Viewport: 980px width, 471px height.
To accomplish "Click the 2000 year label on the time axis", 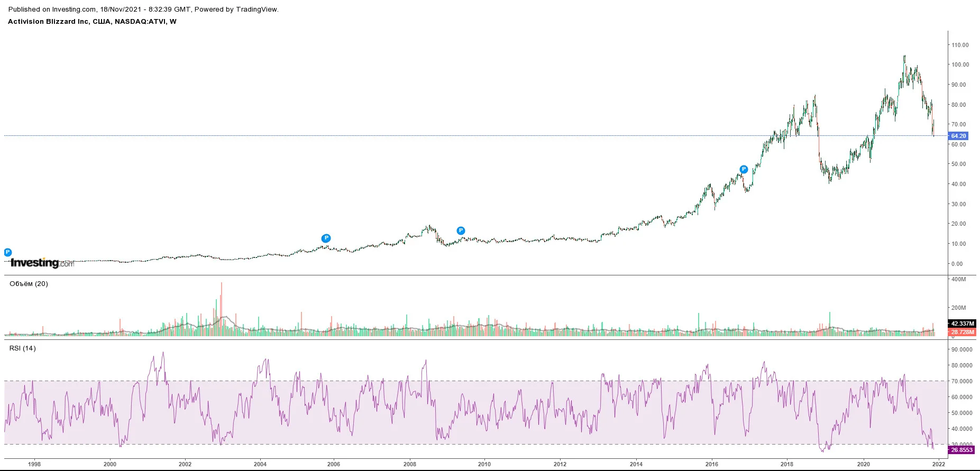I will (110, 464).
